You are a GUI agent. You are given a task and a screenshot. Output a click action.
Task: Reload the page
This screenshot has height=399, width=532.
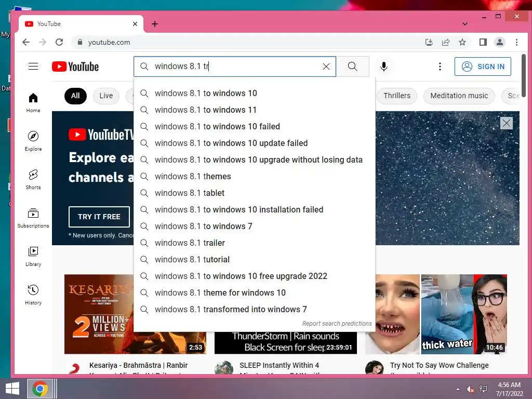coord(59,42)
